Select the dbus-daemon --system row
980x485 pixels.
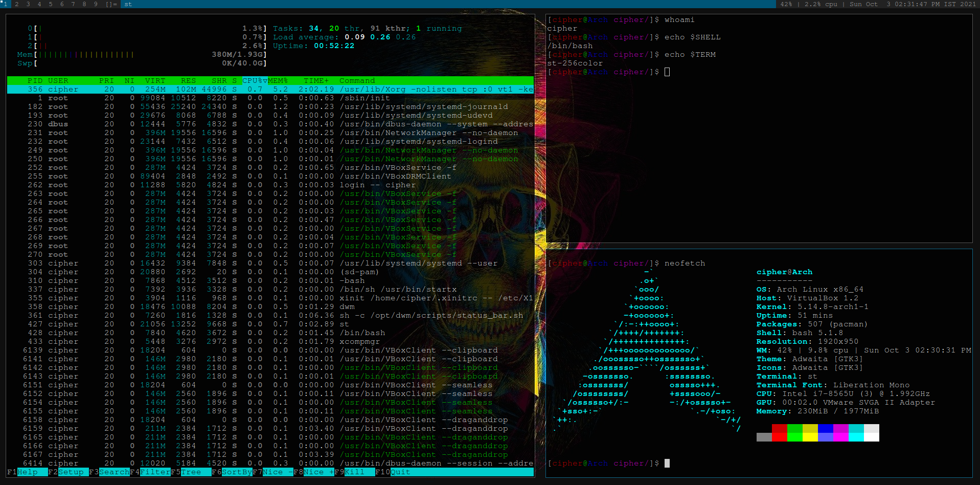coord(270,124)
